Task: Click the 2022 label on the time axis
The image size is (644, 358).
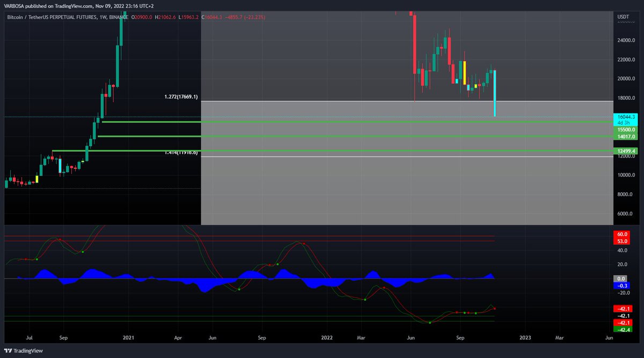Action: tap(327, 338)
